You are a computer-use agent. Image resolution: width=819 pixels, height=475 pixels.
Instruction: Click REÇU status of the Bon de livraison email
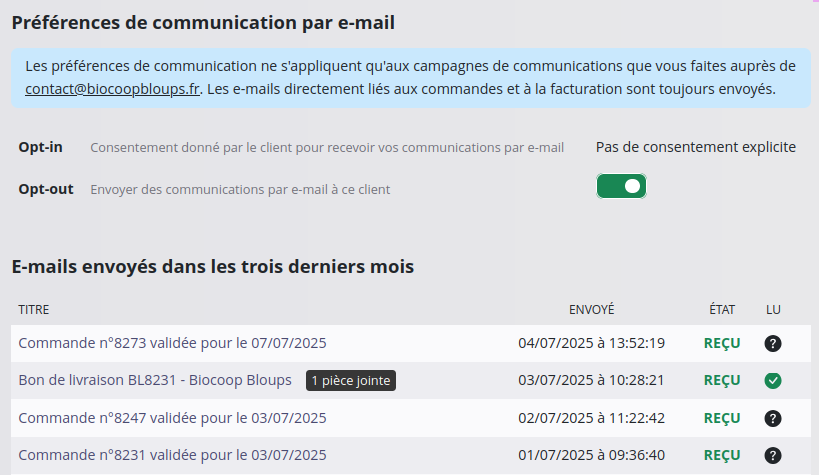tap(722, 380)
